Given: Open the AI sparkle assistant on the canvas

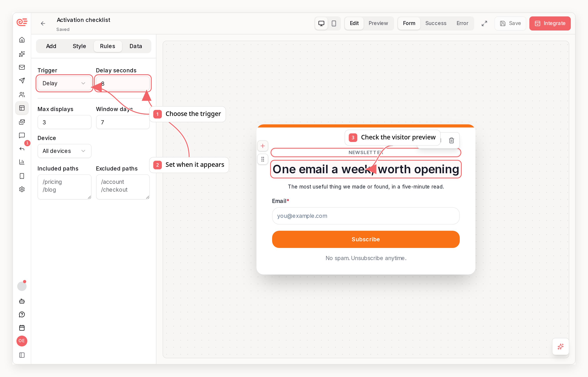Looking at the screenshot, I should (560, 346).
